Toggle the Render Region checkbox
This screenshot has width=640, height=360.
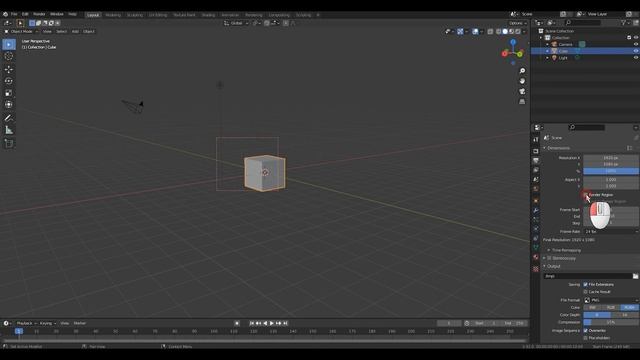[585, 195]
